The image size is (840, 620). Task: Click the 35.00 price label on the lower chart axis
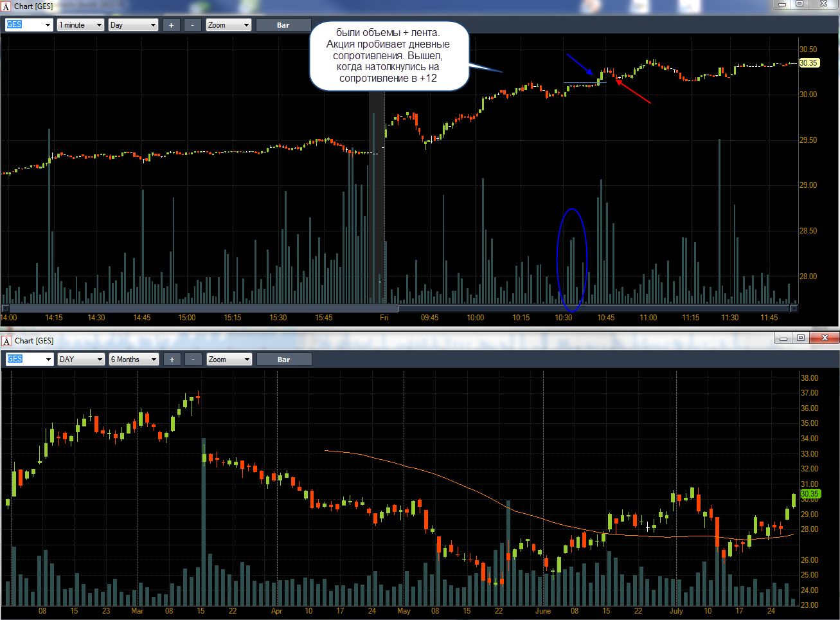810,423
